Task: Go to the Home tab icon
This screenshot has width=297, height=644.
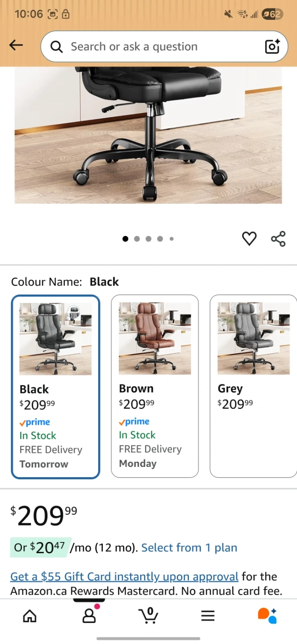Action: click(x=30, y=616)
